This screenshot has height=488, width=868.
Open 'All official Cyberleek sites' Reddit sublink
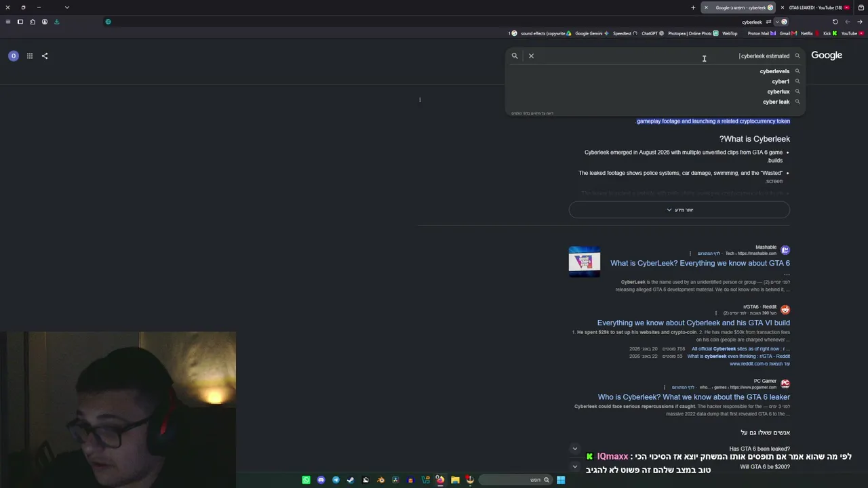741,348
